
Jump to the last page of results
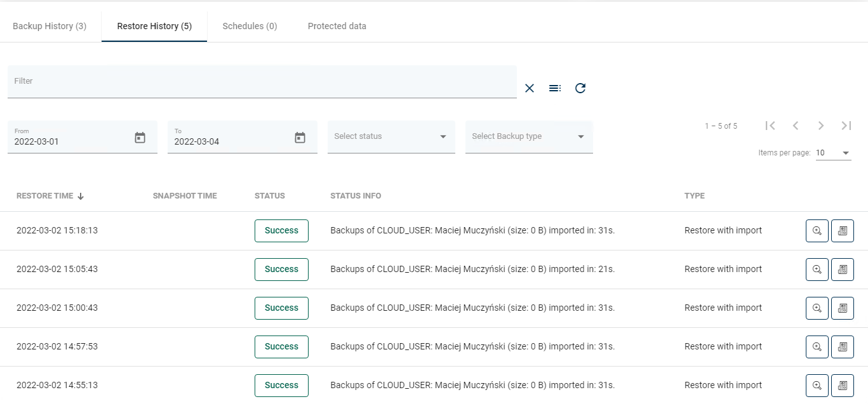tap(846, 126)
